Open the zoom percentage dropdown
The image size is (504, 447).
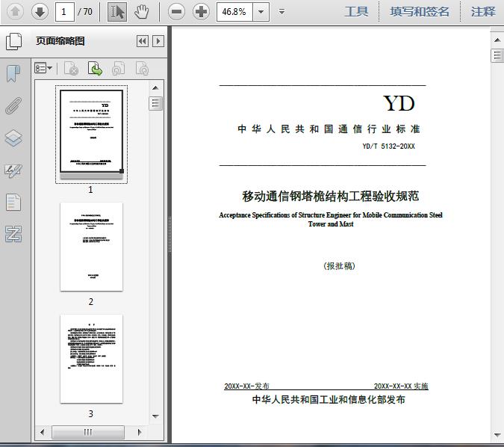(x=261, y=11)
